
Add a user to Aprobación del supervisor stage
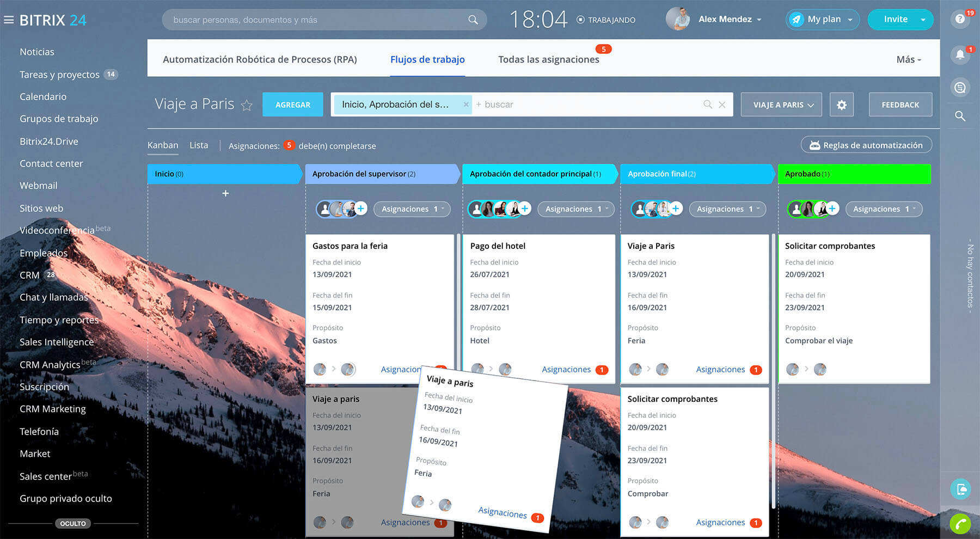[360, 209]
